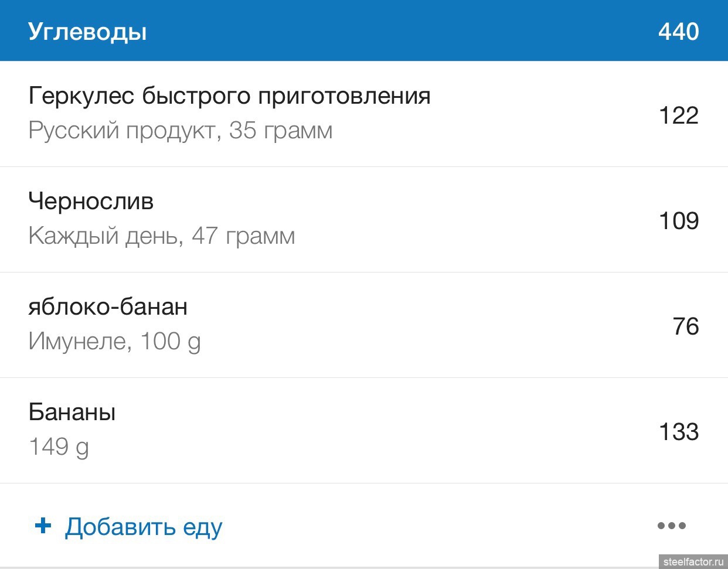Screen dimensions: 728x569
Task: Tap the 149 g serving size text
Action: point(59,447)
